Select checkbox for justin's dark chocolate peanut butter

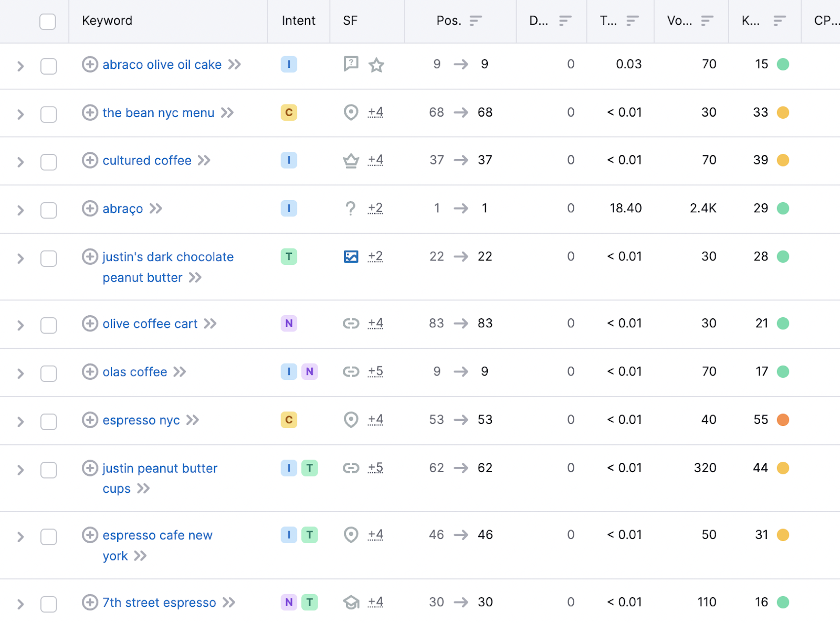click(x=49, y=258)
